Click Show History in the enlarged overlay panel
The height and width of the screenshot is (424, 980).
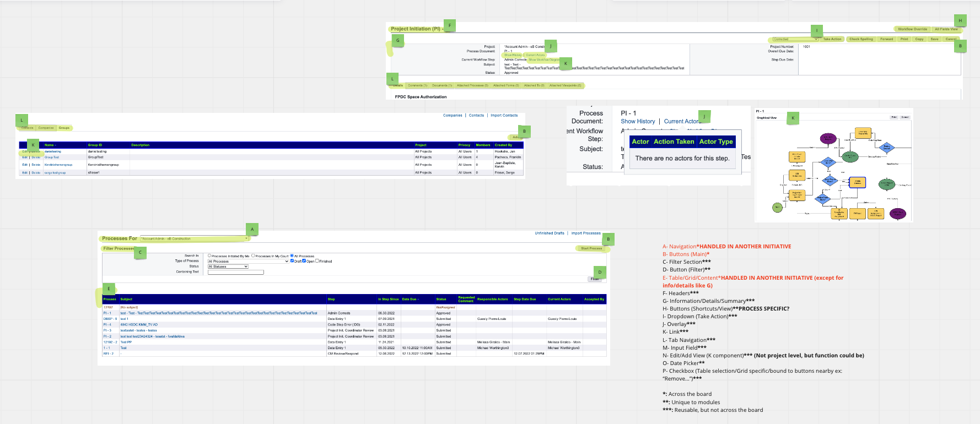(638, 122)
